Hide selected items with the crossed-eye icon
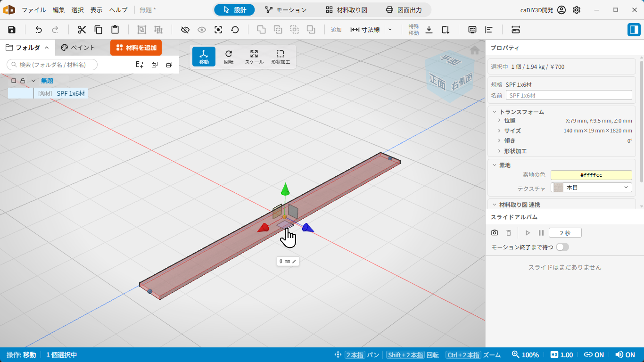 [x=185, y=30]
